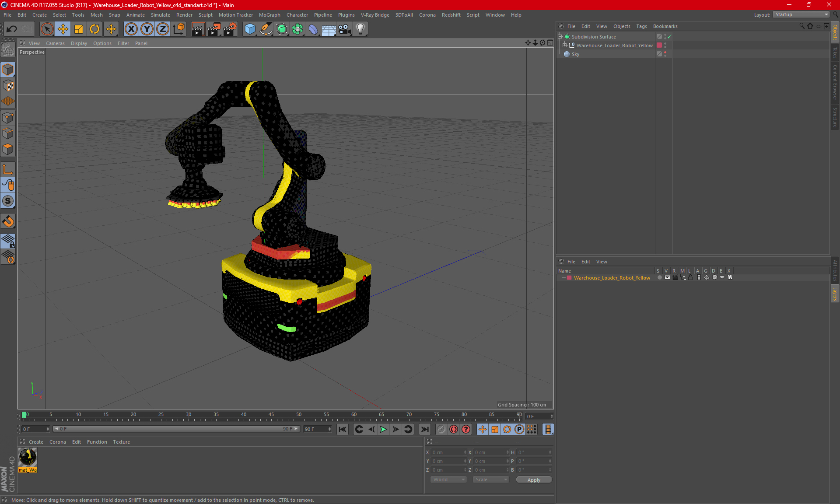This screenshot has width=840, height=504.
Task: Expand the Warehouse_Loader_Robot_Yellow object tree
Action: point(565,45)
